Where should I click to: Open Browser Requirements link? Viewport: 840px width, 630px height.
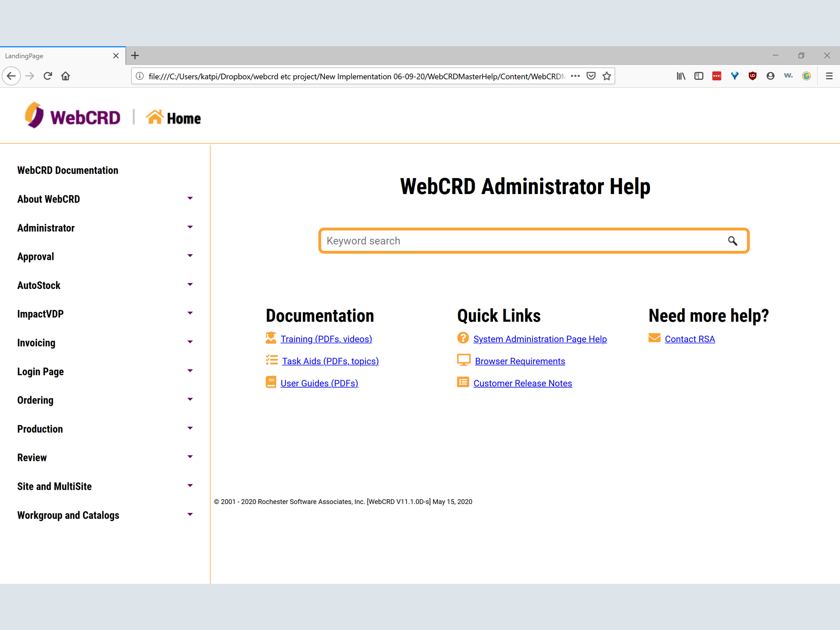coord(520,361)
